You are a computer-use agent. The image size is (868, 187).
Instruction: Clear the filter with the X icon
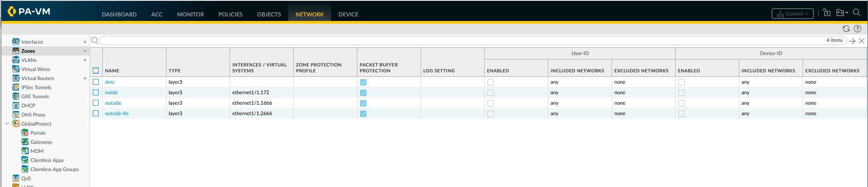point(861,41)
